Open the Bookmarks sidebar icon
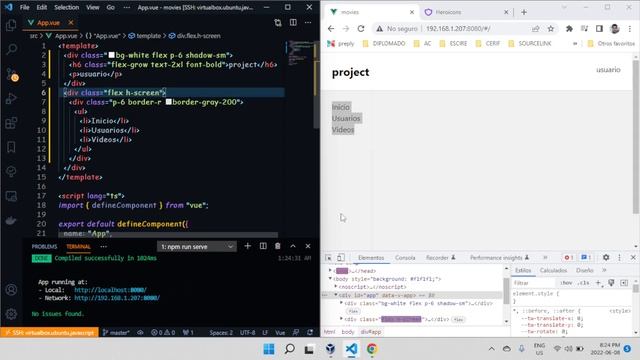This screenshot has height=360, width=640. (11, 147)
